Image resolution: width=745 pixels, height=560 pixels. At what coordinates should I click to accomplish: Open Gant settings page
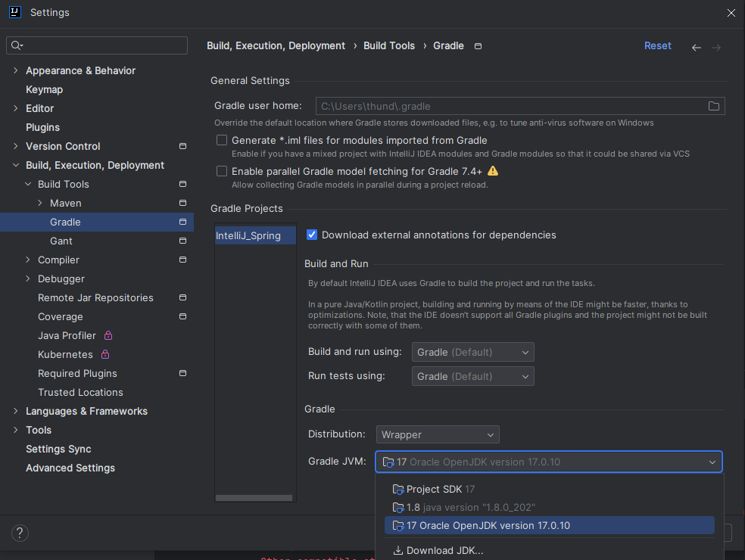click(61, 241)
